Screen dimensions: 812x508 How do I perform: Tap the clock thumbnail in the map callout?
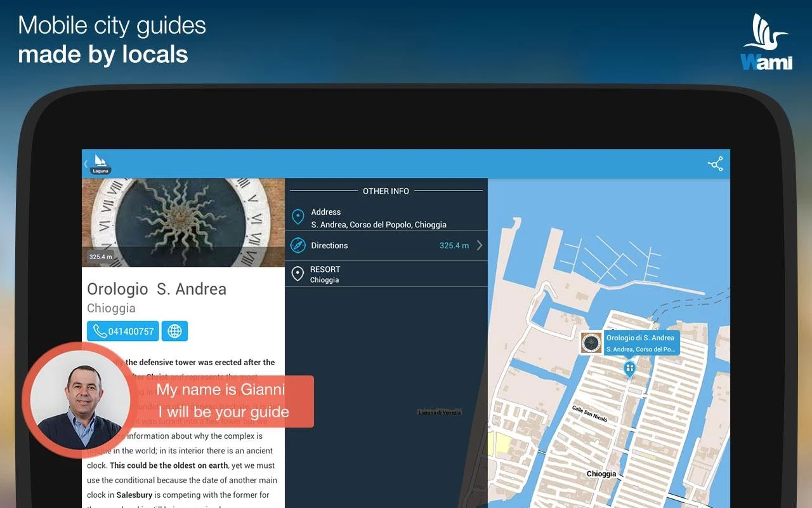(591, 343)
